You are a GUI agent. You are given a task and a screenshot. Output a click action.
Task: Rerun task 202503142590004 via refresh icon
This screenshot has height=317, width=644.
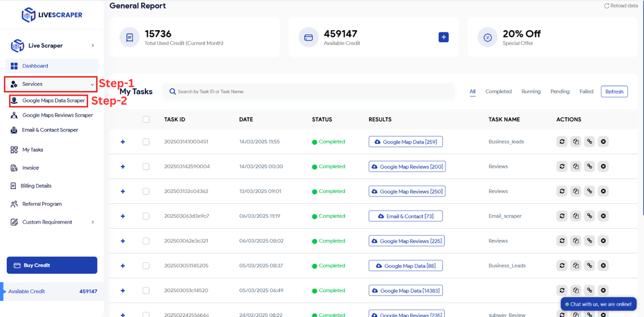click(x=562, y=166)
